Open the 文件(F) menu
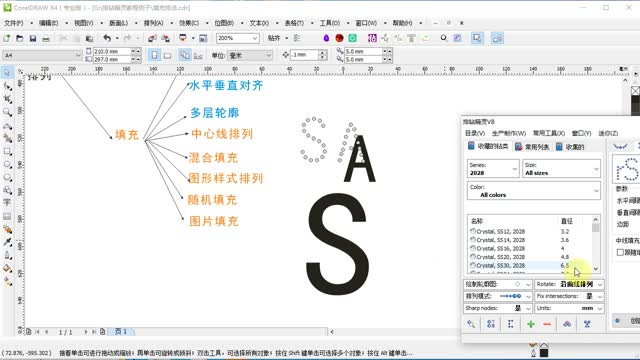 [x=13, y=23]
